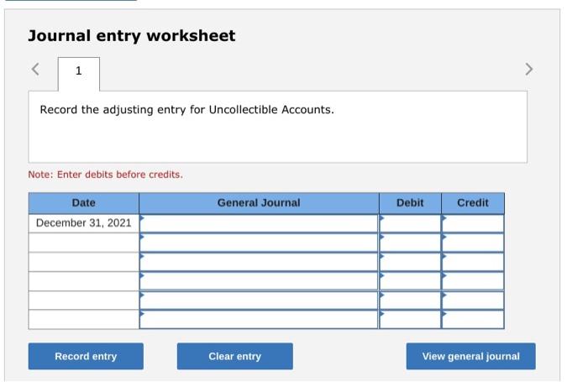
Task: Click Credit field in fifth row
Action: click(x=473, y=301)
